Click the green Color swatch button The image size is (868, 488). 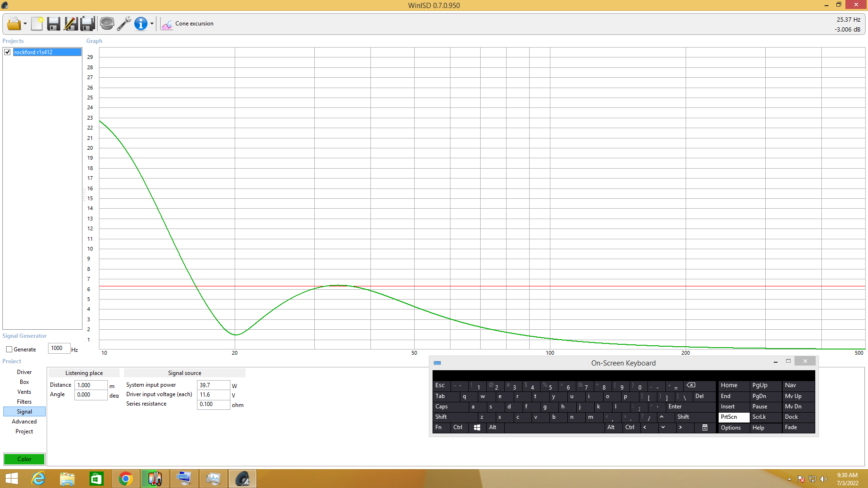click(25, 459)
